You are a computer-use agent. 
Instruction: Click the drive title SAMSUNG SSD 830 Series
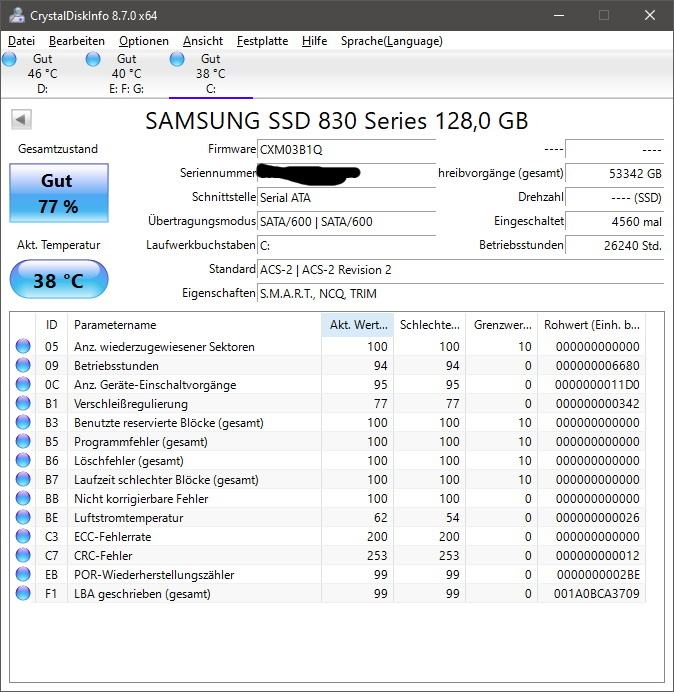tap(337, 120)
